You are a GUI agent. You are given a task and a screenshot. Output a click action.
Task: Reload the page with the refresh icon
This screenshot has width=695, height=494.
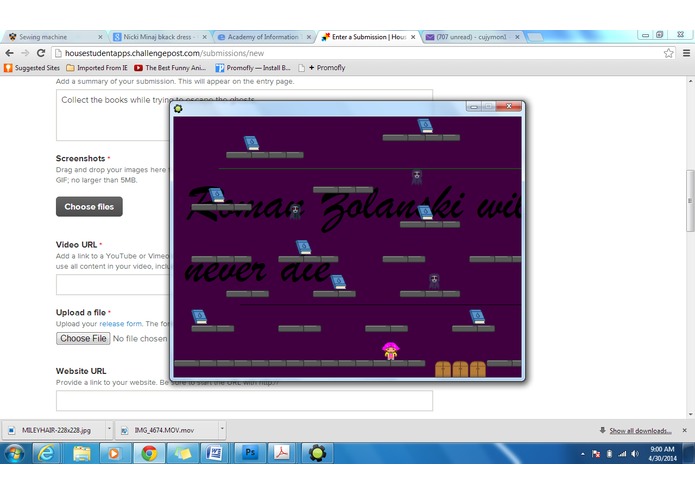(x=41, y=53)
